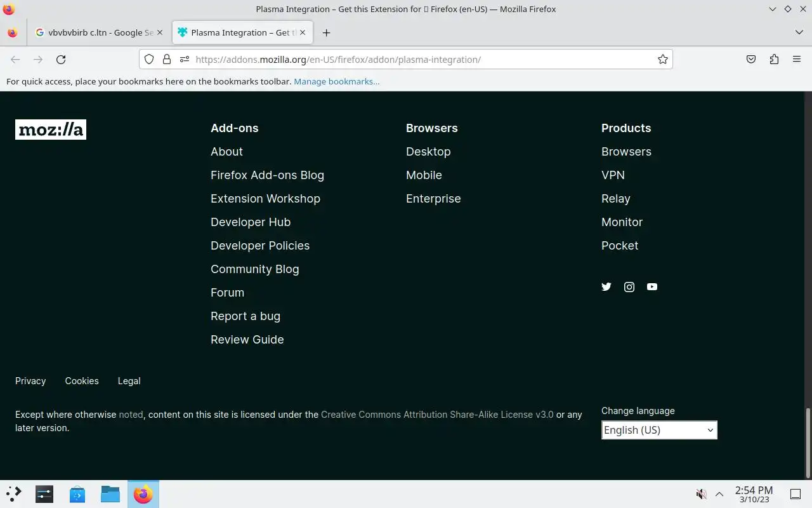
Task: Open the tracking protection shield icon
Action: coord(149,59)
